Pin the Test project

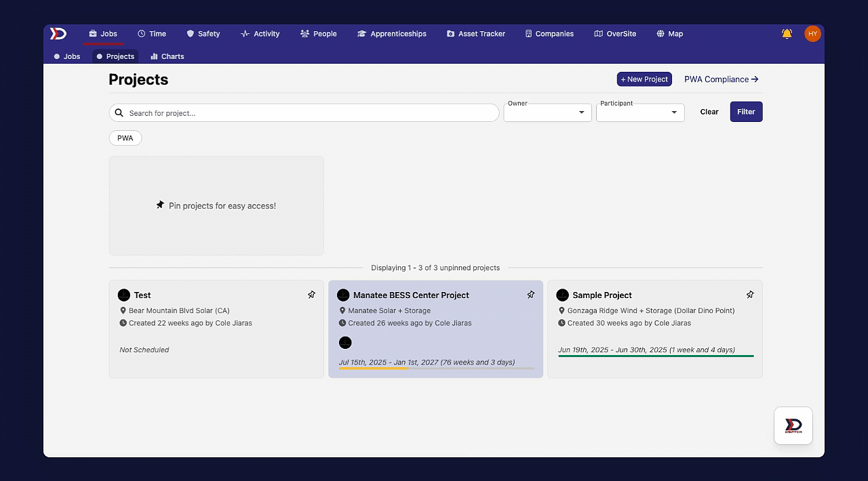click(x=311, y=295)
